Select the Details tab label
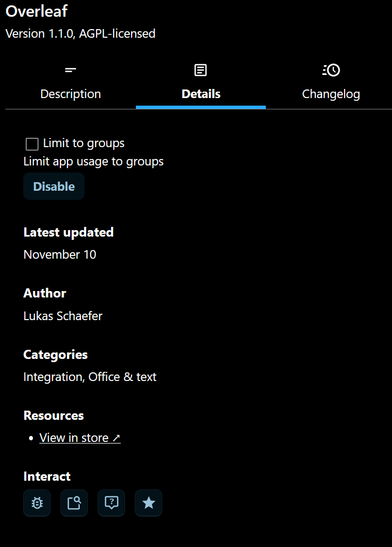 (x=201, y=94)
